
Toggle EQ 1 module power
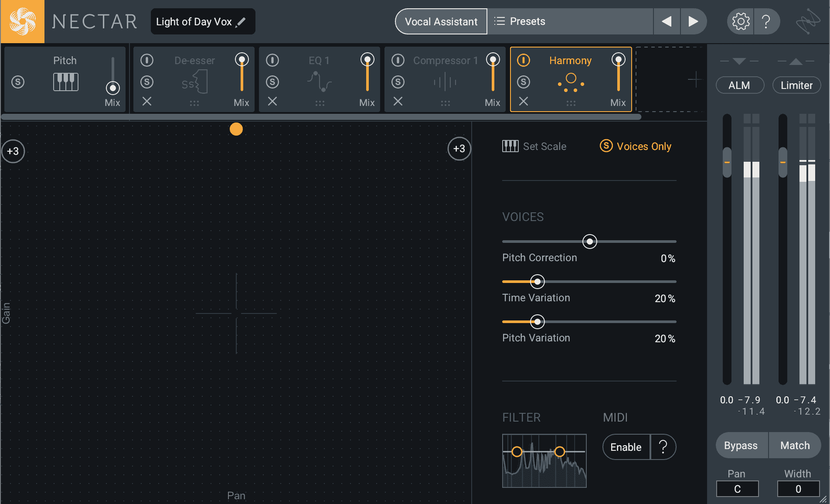pyautogui.click(x=272, y=60)
